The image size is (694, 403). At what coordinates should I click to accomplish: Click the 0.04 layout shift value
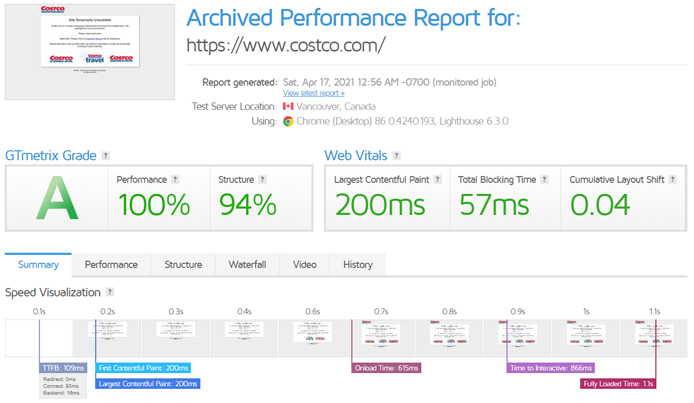600,205
